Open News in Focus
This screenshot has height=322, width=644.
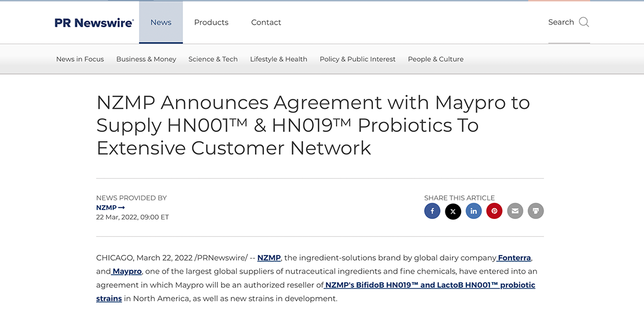[x=80, y=59]
